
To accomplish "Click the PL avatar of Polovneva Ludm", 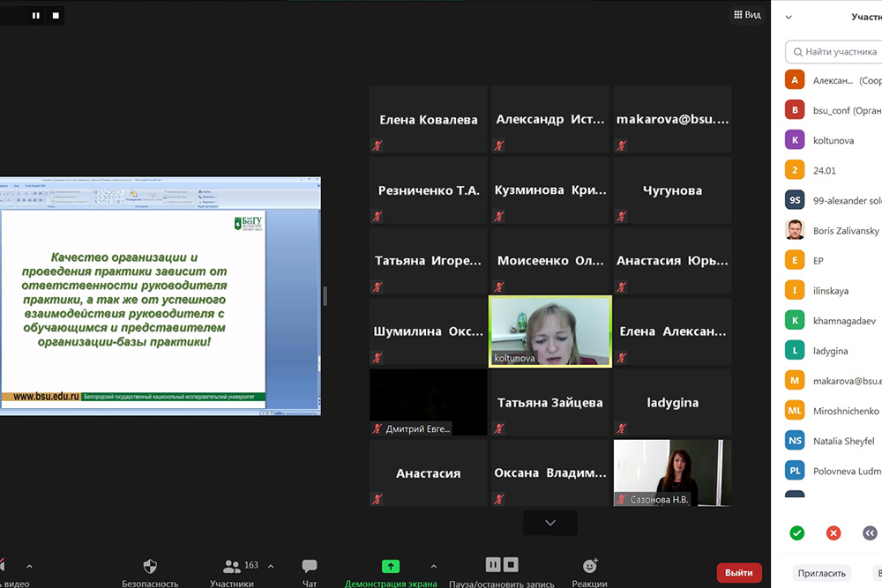I will click(x=795, y=471).
